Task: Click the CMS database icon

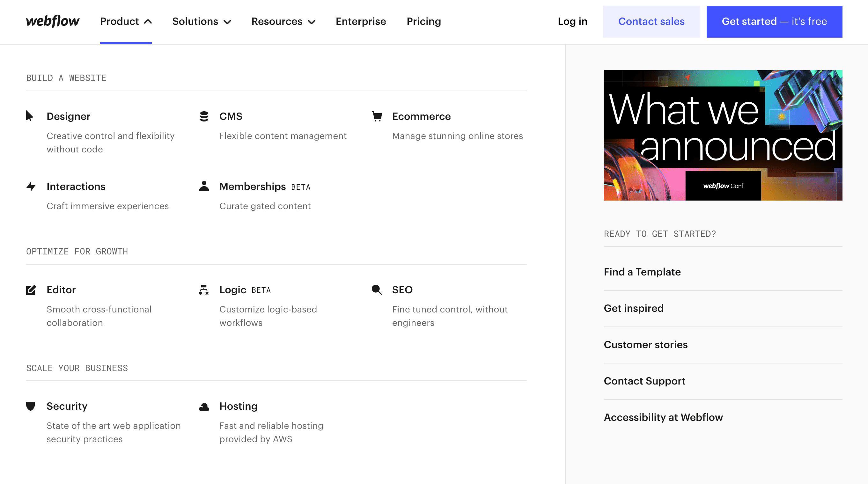Action: point(204,116)
